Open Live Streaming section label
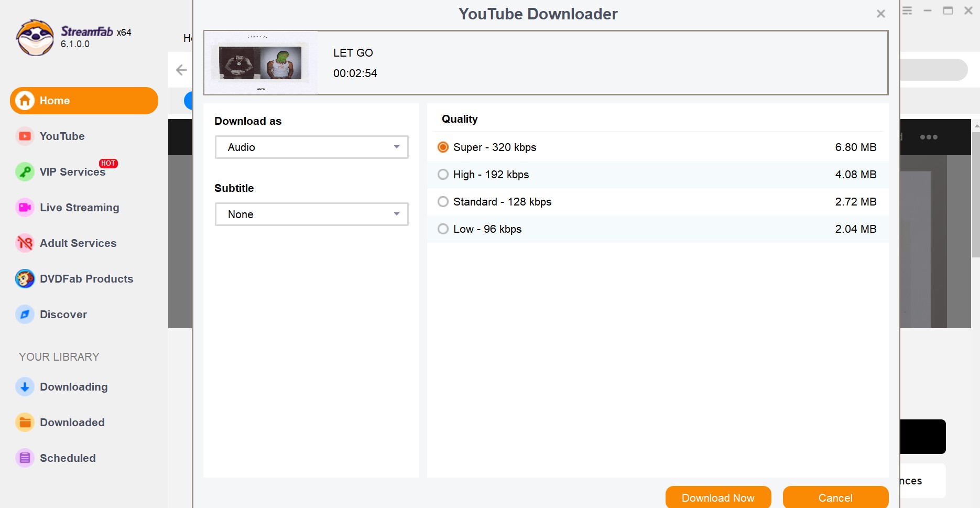The height and width of the screenshot is (508, 980). pyautogui.click(x=80, y=208)
